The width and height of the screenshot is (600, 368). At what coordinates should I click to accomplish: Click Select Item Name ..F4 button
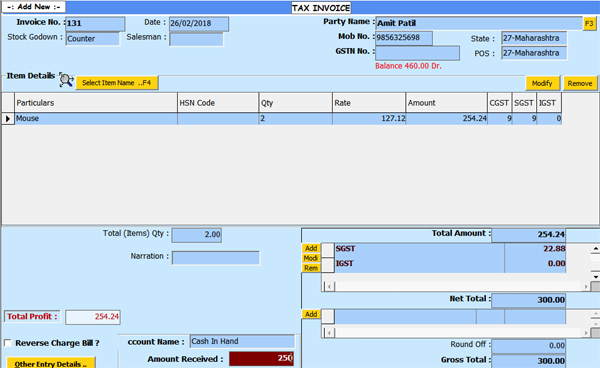tap(117, 83)
